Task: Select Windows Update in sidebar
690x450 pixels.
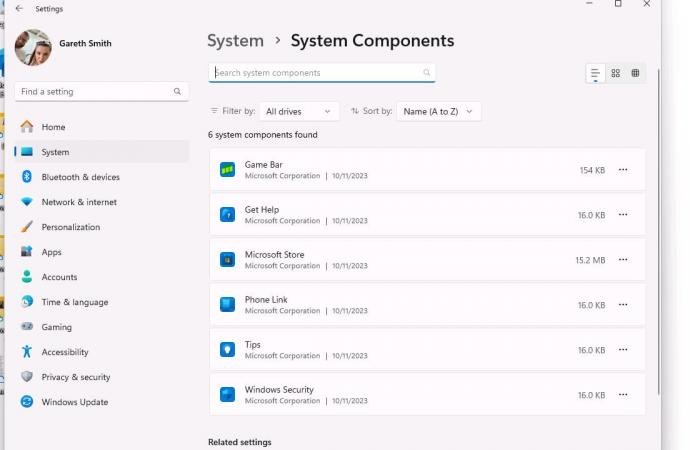Action: (74, 402)
